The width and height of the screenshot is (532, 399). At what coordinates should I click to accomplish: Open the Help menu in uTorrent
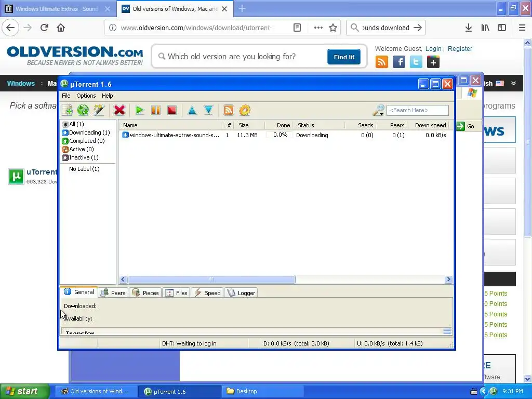107,96
